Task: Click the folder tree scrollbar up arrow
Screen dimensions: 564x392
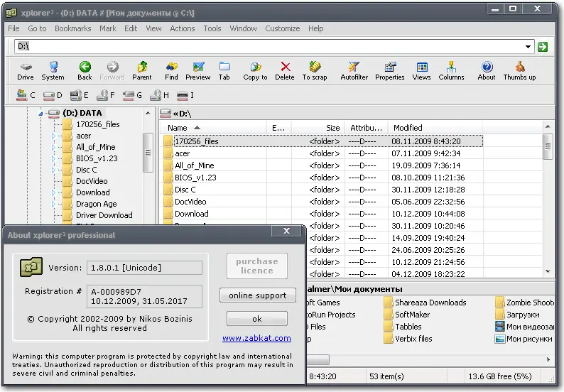Action: tap(148, 114)
